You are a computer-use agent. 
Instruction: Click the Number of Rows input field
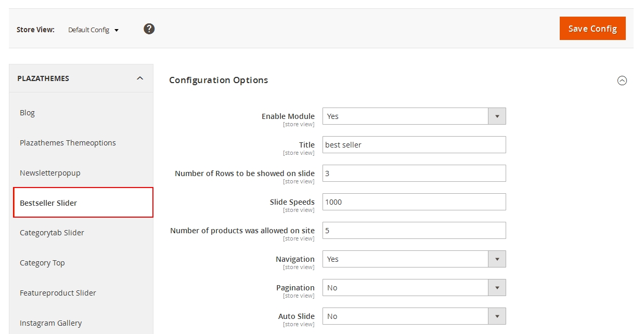(414, 173)
